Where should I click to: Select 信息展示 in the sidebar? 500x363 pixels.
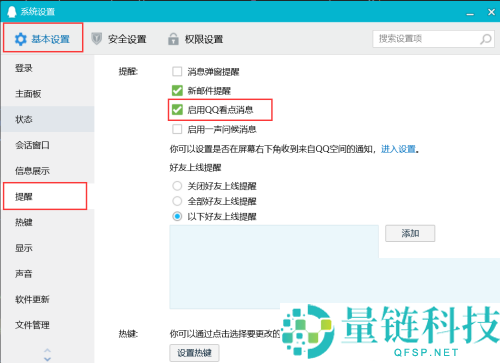point(48,171)
